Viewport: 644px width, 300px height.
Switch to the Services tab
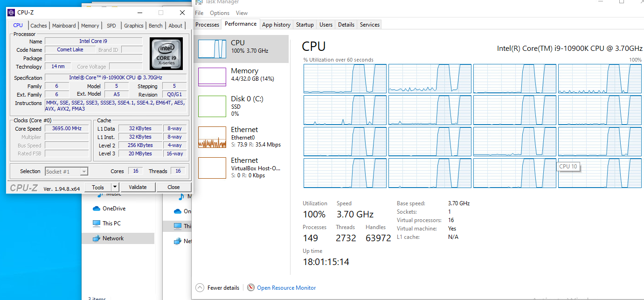point(370,25)
